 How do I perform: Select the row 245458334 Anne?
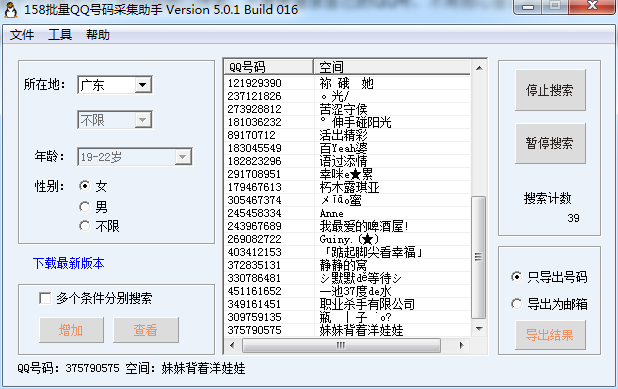tap(348, 213)
